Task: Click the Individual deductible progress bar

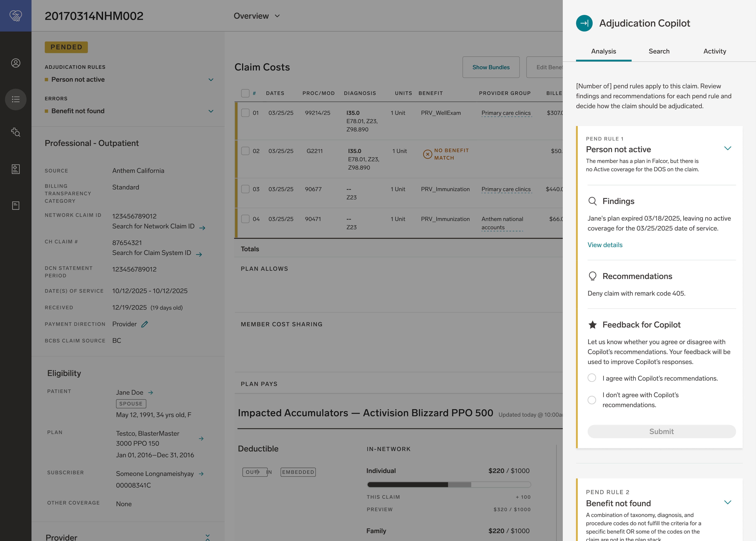Action: tap(449, 484)
